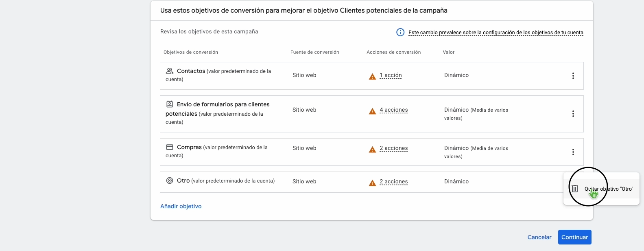This screenshot has width=644, height=251.
Task: Click the warning triangle in Contactos row
Action: pyautogui.click(x=372, y=76)
